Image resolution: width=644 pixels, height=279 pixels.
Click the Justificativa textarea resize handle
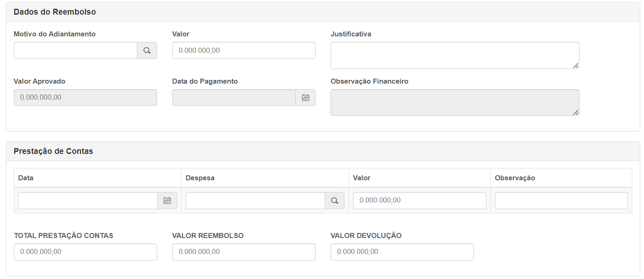(x=576, y=65)
